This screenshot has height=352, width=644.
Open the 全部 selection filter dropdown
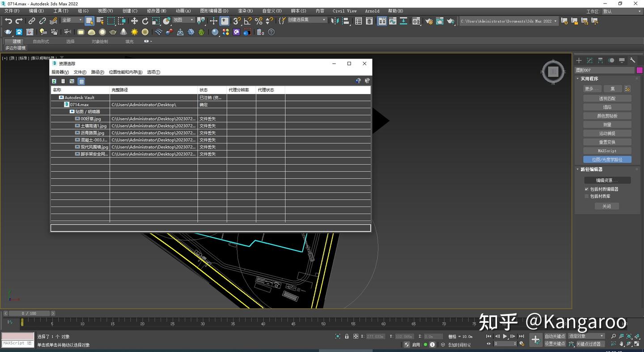(72, 20)
